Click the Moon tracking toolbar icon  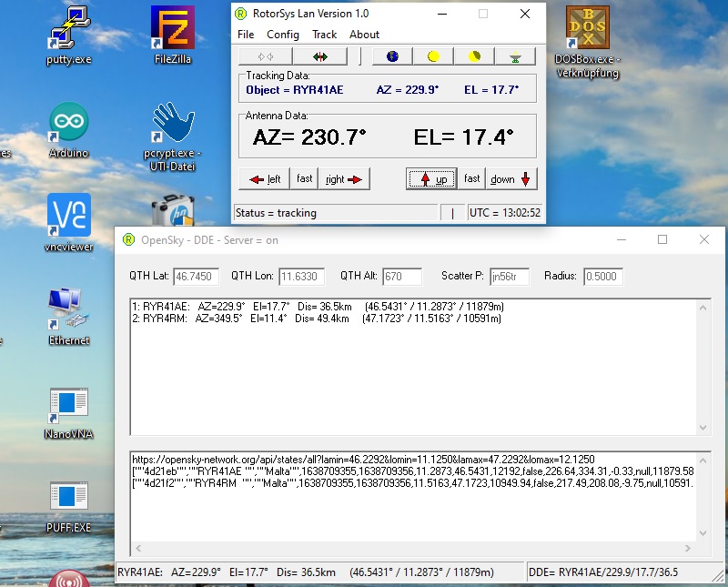(474, 56)
